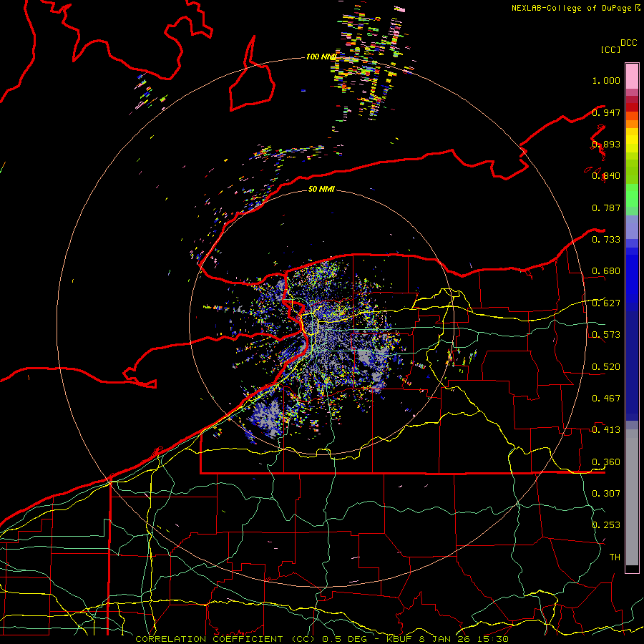This screenshot has width=644, height=644.
Task: Select the 0.360 legend value
Action: coord(606,462)
